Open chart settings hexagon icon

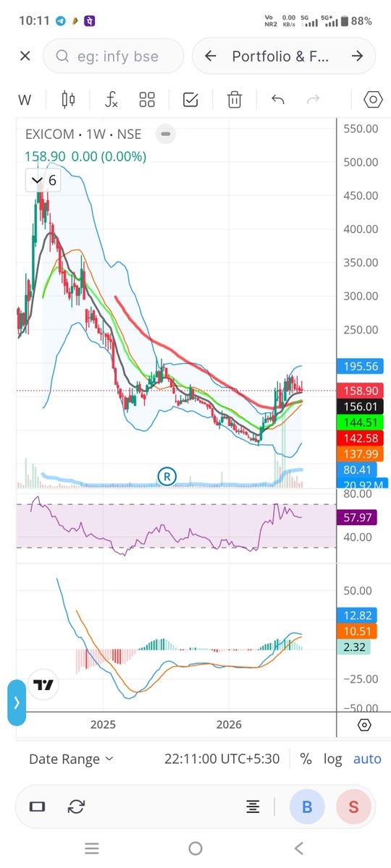point(373,100)
